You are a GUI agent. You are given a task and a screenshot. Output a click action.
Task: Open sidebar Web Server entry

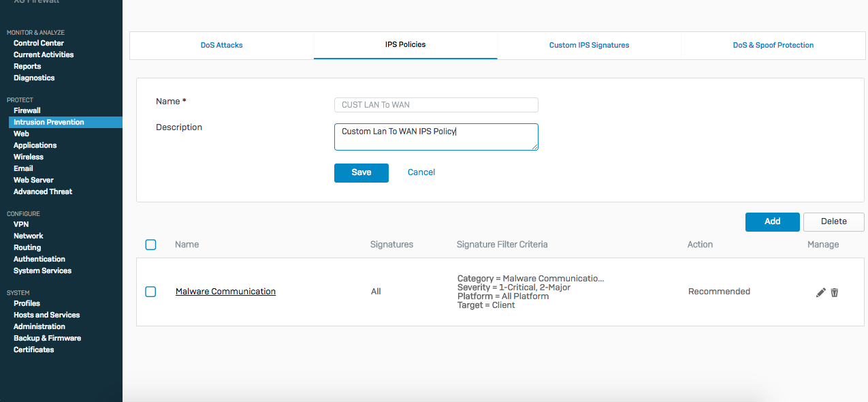coord(33,180)
